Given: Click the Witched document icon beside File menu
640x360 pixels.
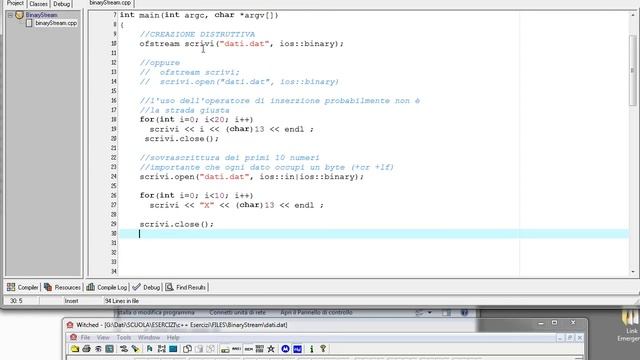Looking at the screenshot, I should click(73, 338).
